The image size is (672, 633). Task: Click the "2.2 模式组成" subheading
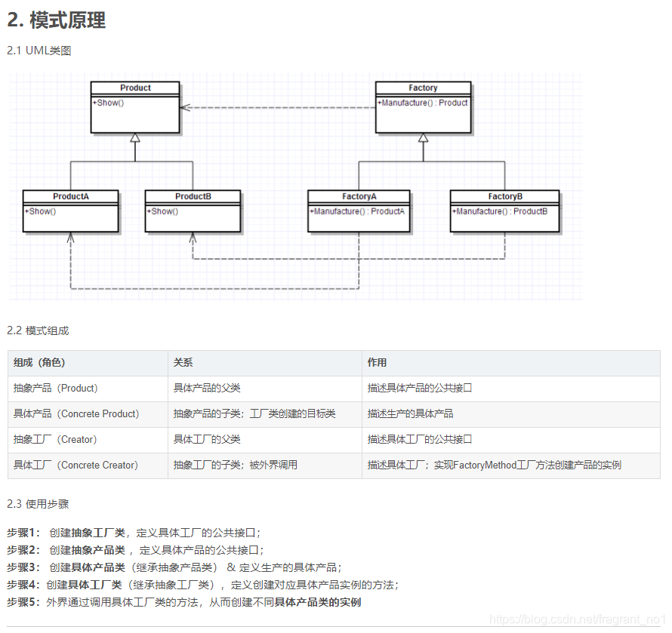click(x=38, y=330)
